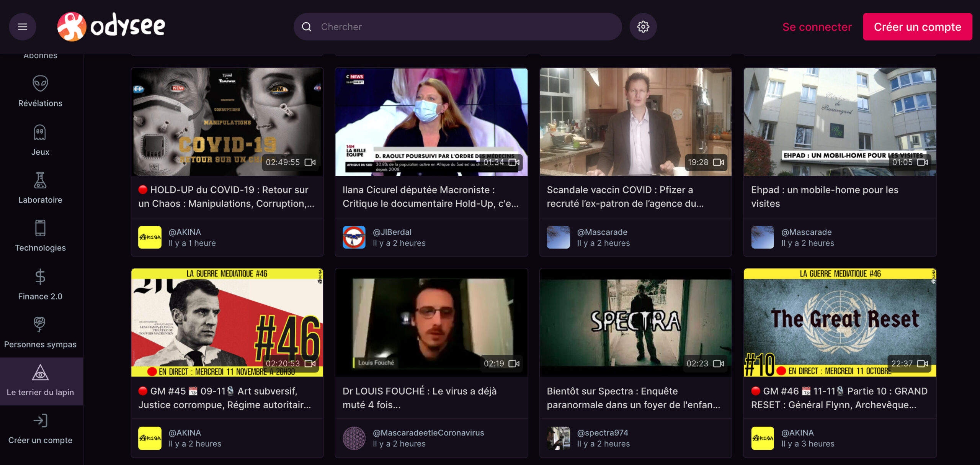Click Créer un compte in sidebar

[x=40, y=429]
